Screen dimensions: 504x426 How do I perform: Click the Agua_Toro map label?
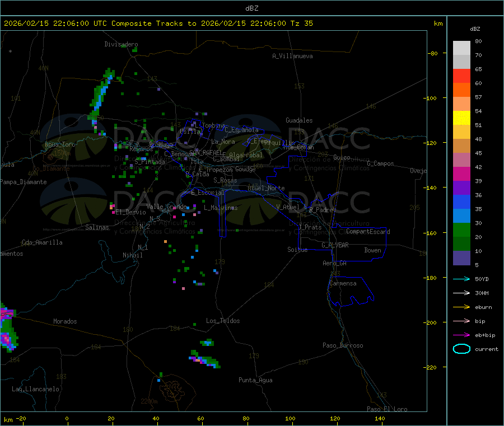60,144
